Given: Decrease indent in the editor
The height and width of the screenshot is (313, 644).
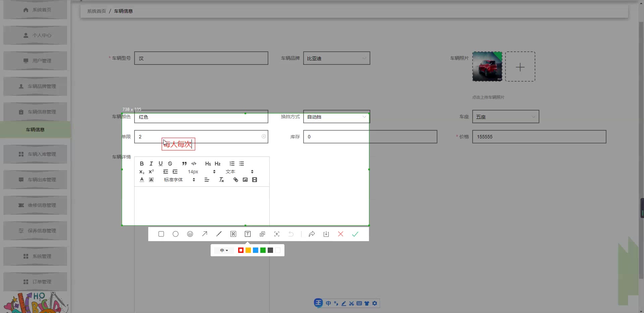Looking at the screenshot, I should (x=165, y=172).
